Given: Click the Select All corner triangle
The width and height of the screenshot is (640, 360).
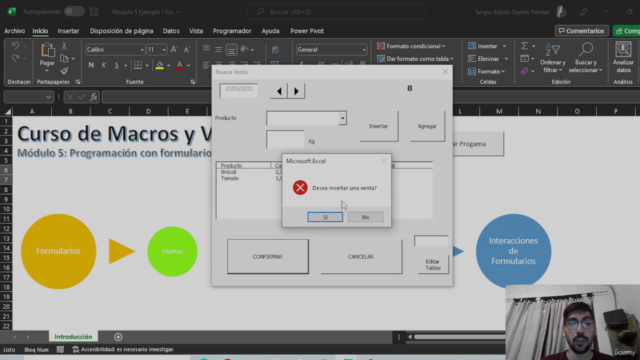Looking at the screenshot, I should (x=7, y=111).
